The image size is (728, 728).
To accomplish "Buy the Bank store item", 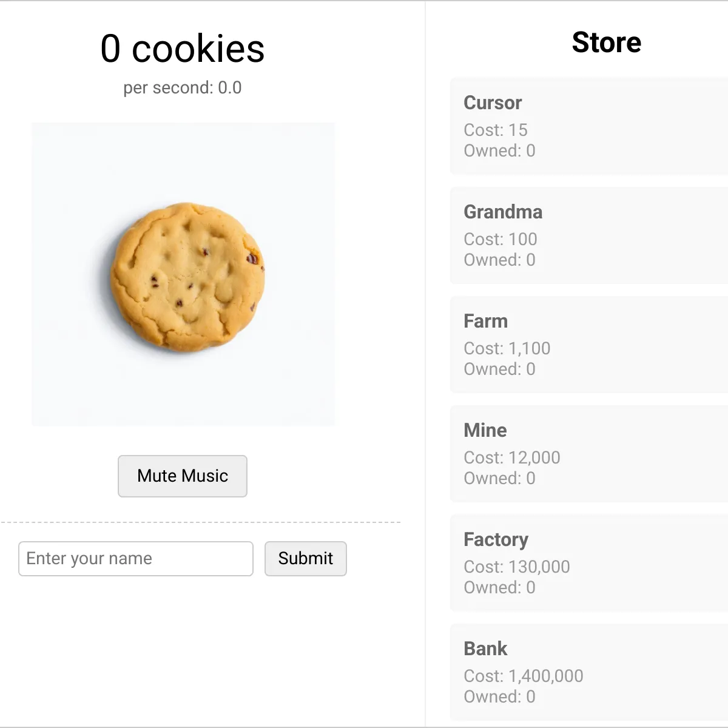I will point(589,672).
